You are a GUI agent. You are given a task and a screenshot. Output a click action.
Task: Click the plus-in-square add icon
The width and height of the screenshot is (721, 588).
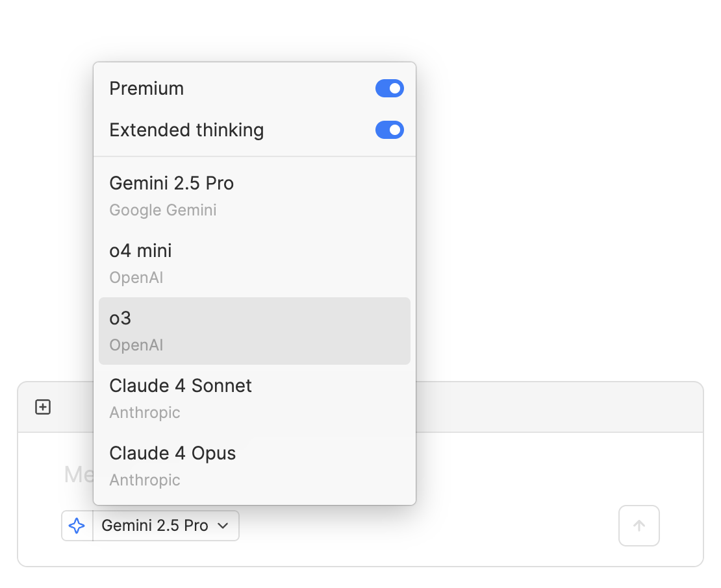43,407
